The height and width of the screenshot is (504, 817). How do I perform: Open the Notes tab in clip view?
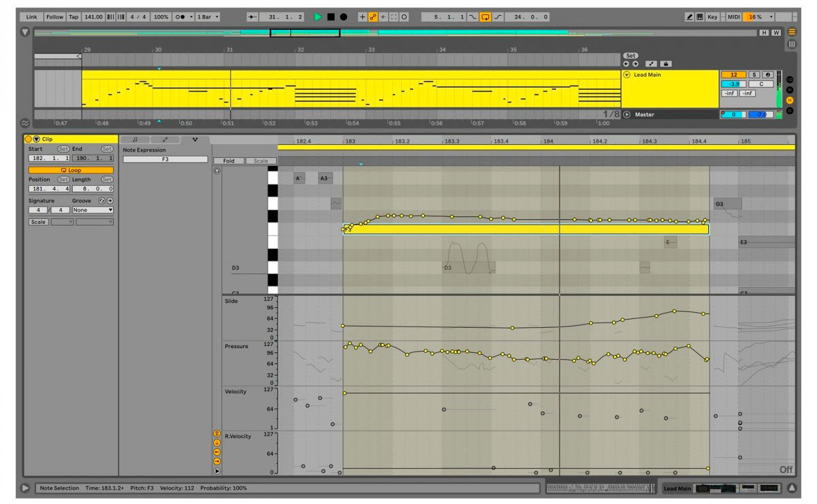pos(135,139)
